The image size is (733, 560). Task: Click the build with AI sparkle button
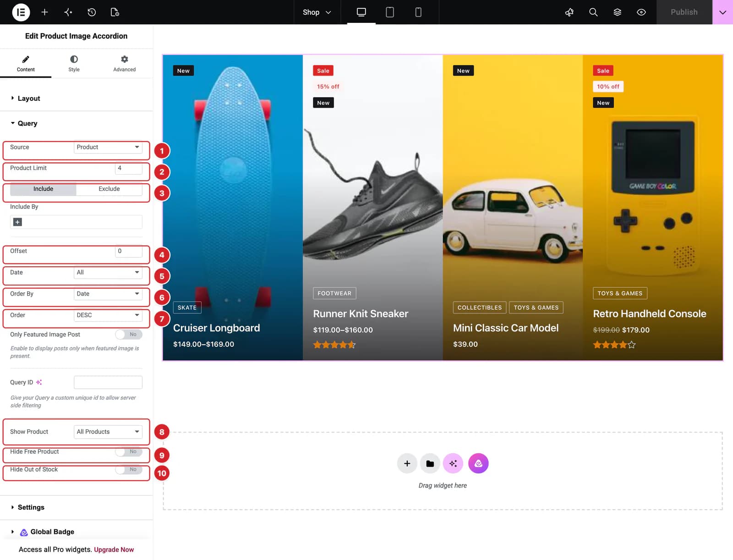point(453,463)
